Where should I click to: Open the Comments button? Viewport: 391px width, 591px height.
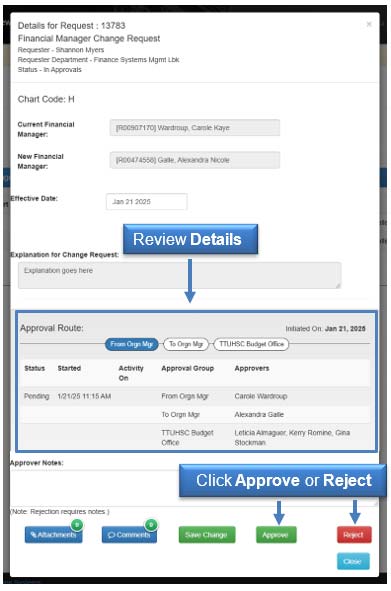[129, 534]
